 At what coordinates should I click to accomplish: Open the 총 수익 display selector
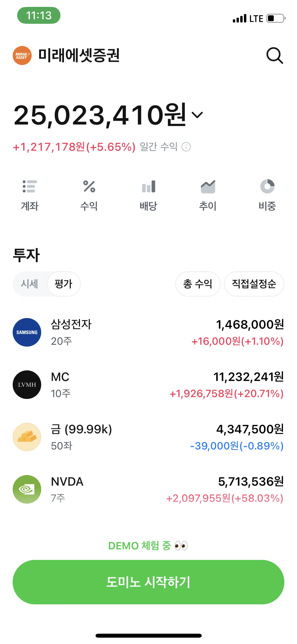coord(198,284)
